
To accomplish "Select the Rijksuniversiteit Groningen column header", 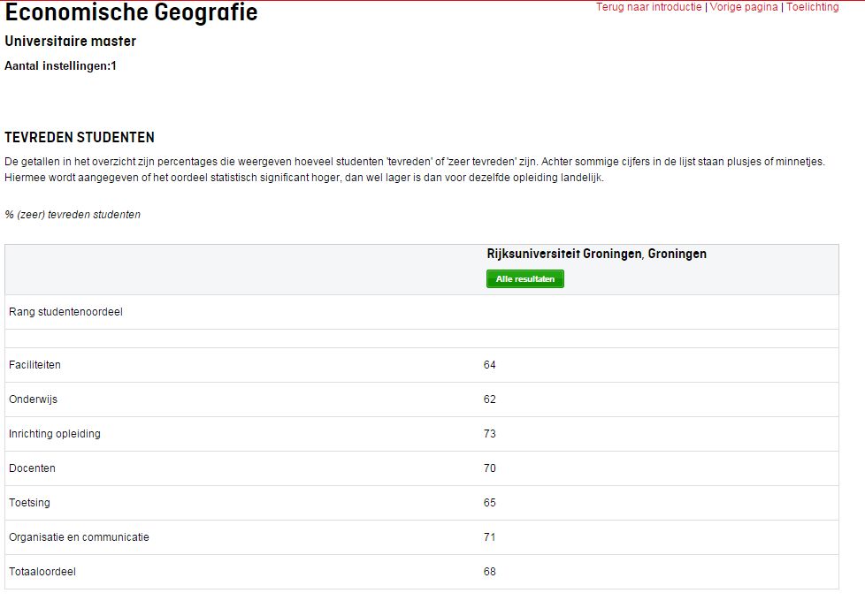I will [596, 254].
